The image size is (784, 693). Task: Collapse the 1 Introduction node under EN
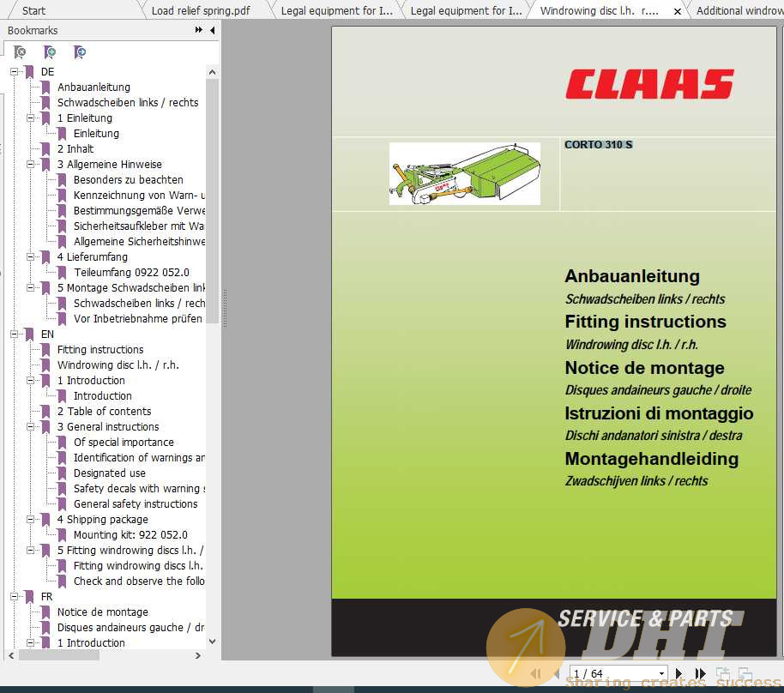(x=31, y=380)
